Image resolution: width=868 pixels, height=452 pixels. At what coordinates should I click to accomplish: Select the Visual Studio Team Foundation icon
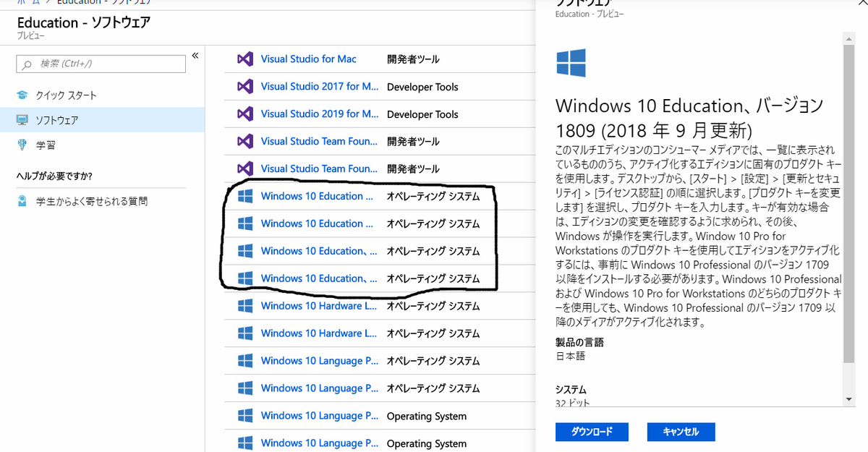tap(245, 141)
